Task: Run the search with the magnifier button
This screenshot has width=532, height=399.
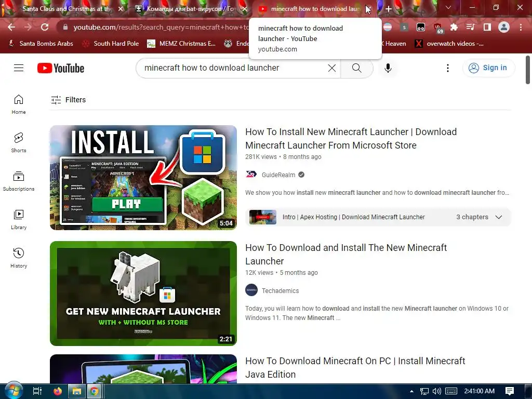Action: tap(356, 68)
